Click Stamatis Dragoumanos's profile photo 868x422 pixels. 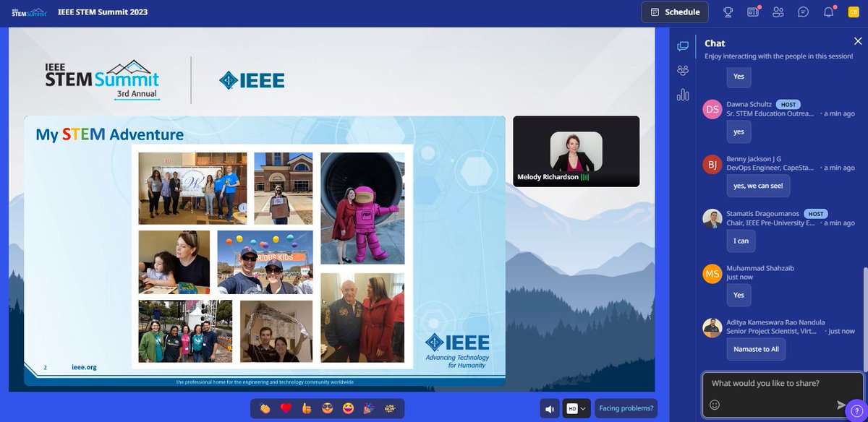click(712, 219)
